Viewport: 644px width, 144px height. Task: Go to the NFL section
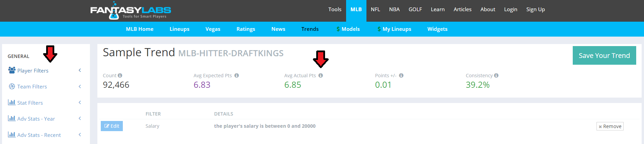pyautogui.click(x=375, y=9)
